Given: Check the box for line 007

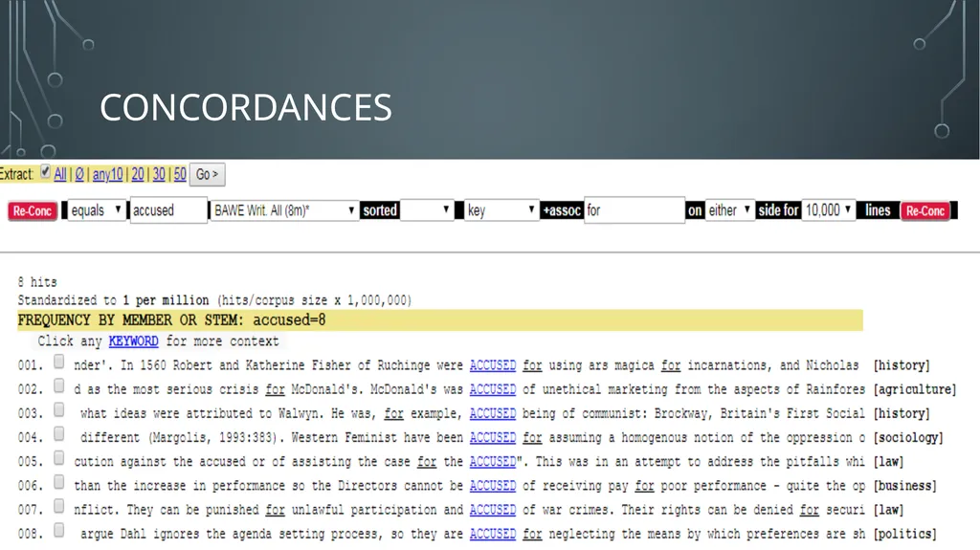Looking at the screenshot, I should click(58, 506).
